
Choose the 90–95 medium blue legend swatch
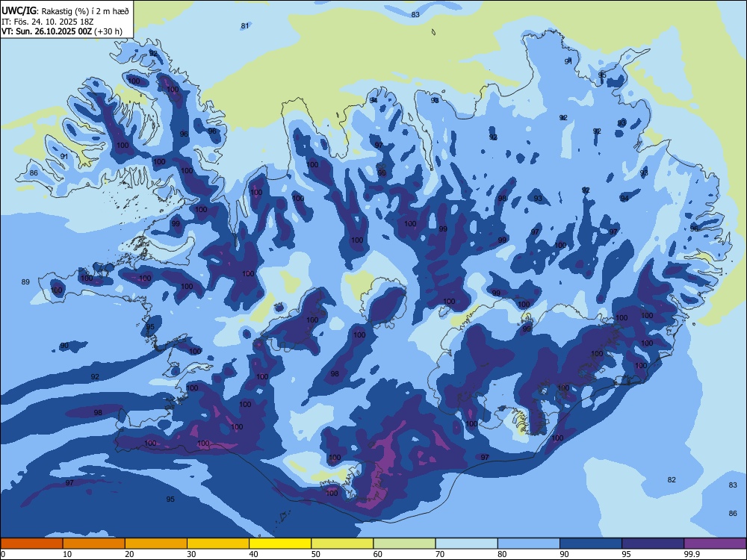coord(591,544)
